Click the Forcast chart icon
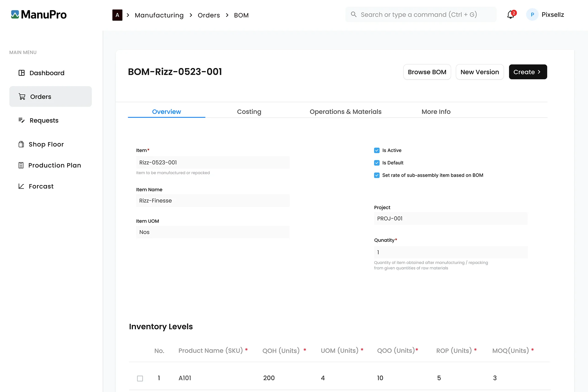This screenshot has height=392, width=588. point(21,186)
